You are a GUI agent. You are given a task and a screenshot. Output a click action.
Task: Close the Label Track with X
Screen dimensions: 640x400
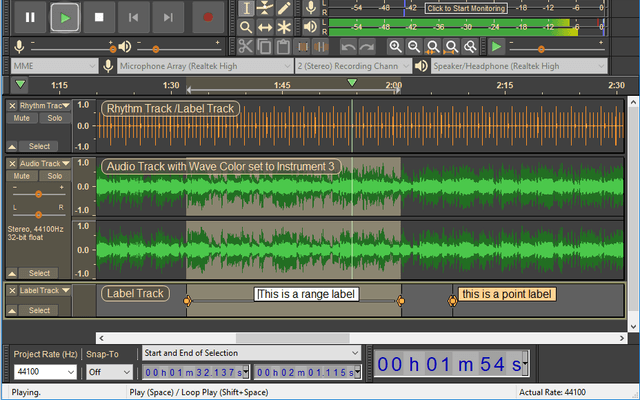[12, 291]
